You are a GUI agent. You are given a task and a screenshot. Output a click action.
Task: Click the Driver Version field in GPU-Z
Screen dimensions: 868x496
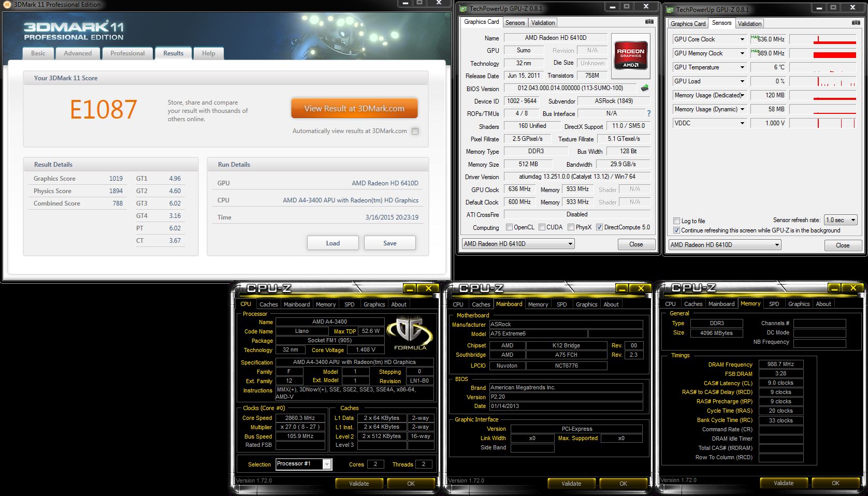[x=577, y=177]
